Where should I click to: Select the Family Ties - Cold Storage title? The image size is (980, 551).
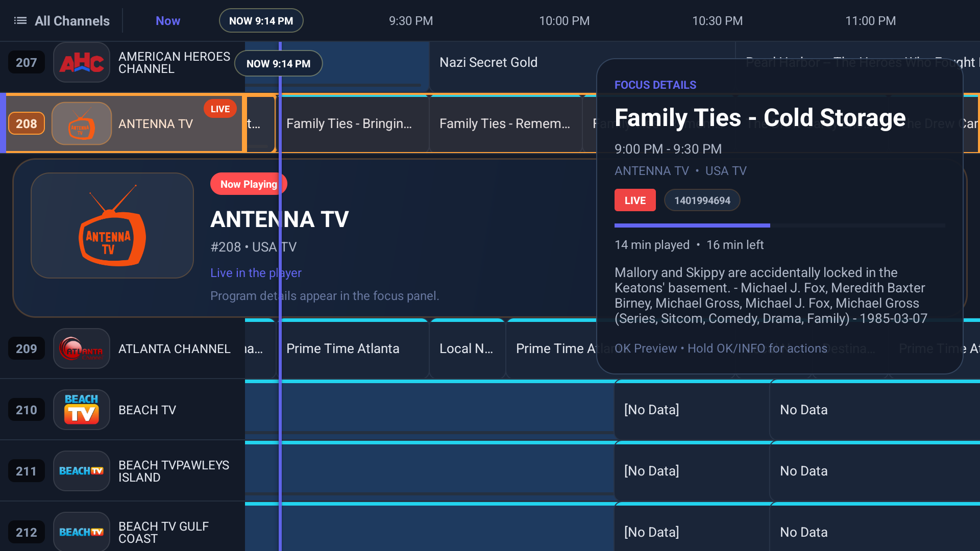click(760, 118)
